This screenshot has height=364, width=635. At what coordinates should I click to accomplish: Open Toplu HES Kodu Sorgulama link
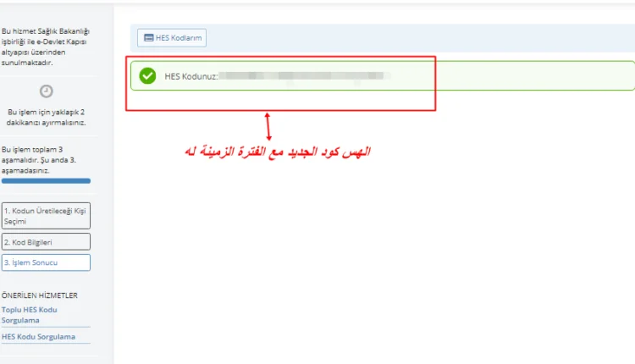click(29, 315)
